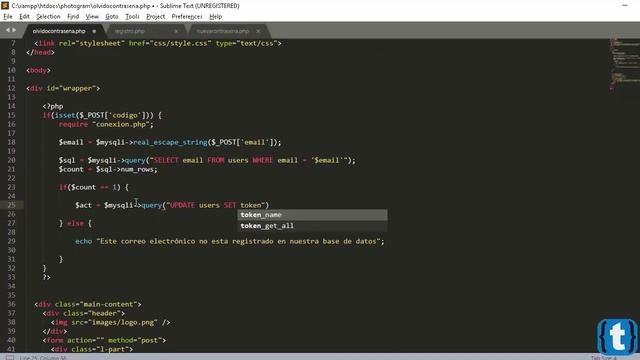Select the olvidocontrasena.php tab
Screen dimensions: 640x360
[x=59, y=31]
